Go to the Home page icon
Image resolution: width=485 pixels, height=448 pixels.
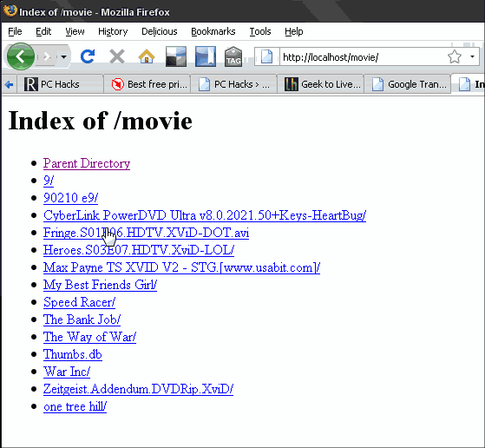click(147, 56)
